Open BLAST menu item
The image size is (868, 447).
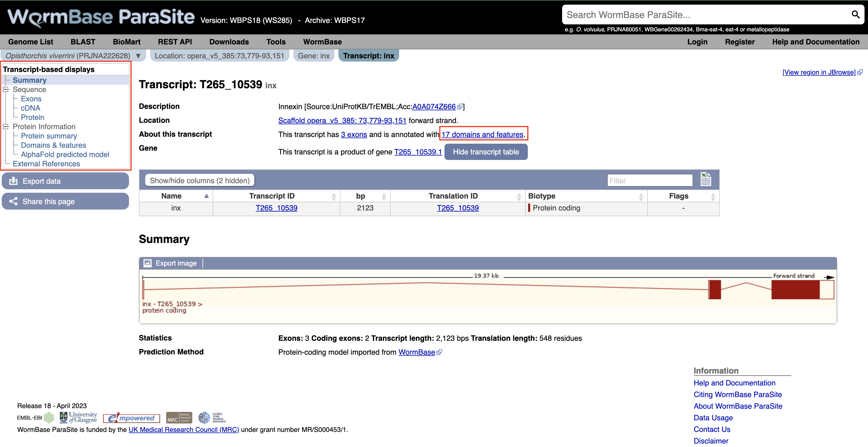[83, 42]
